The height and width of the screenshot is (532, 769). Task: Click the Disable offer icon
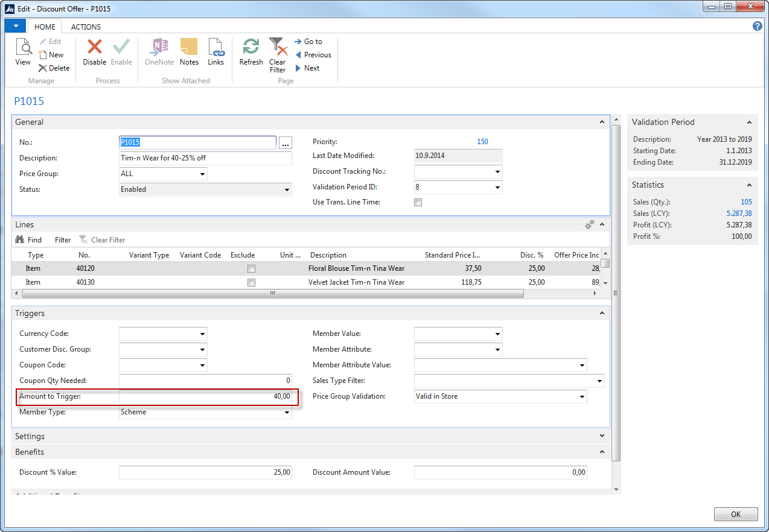(x=94, y=48)
